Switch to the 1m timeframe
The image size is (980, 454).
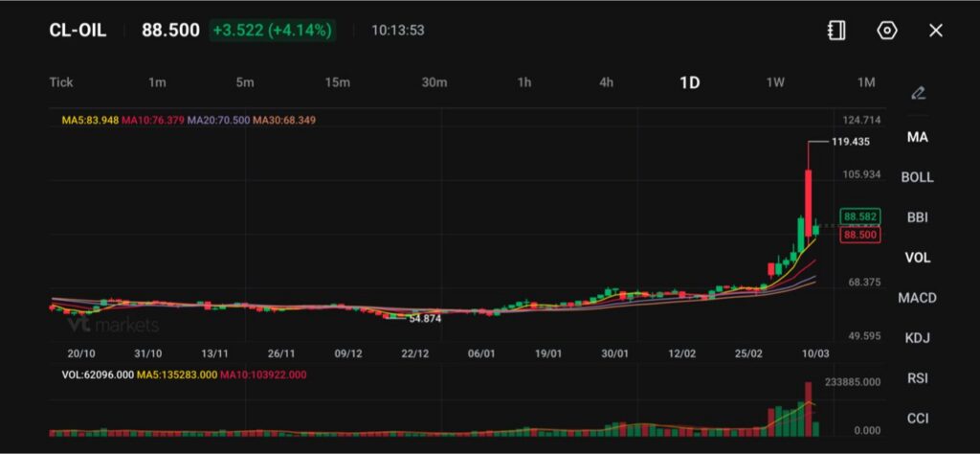point(157,82)
